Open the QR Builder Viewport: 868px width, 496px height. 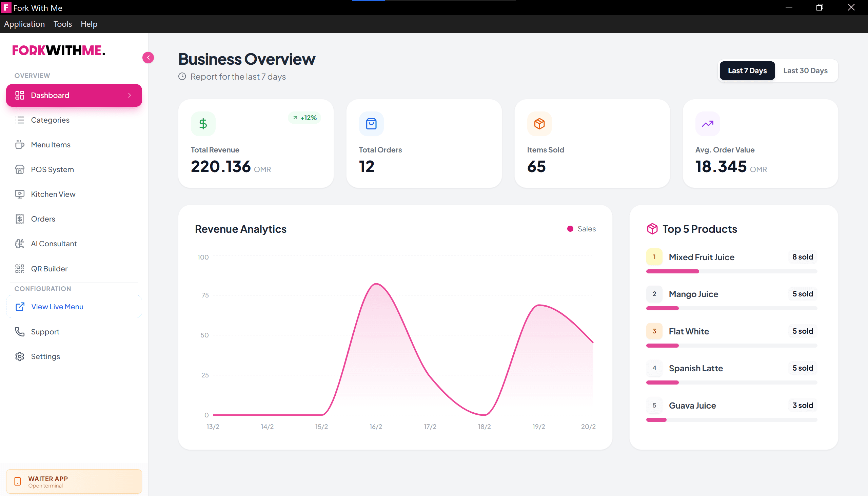pyautogui.click(x=49, y=268)
